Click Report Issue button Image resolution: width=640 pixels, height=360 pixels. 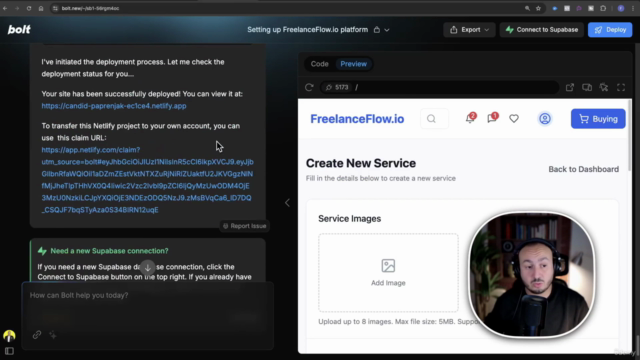pyautogui.click(x=244, y=226)
